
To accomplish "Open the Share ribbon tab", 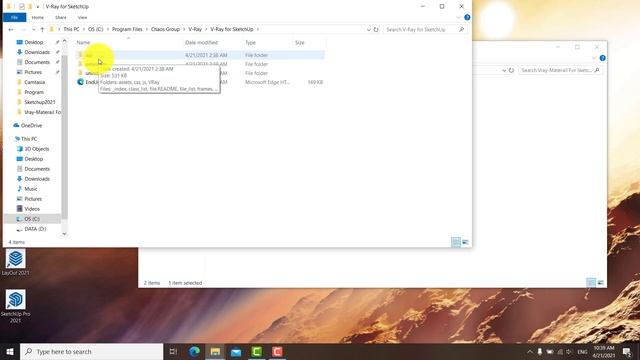I will click(61, 18).
